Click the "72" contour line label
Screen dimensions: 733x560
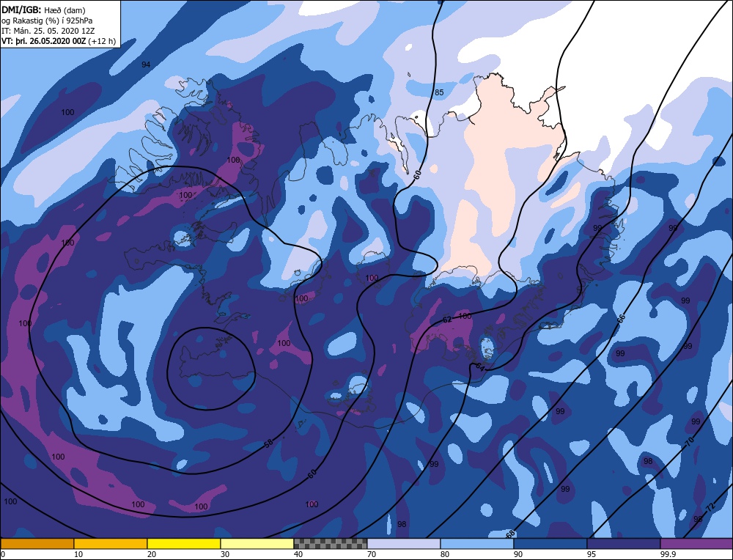(x=710, y=508)
